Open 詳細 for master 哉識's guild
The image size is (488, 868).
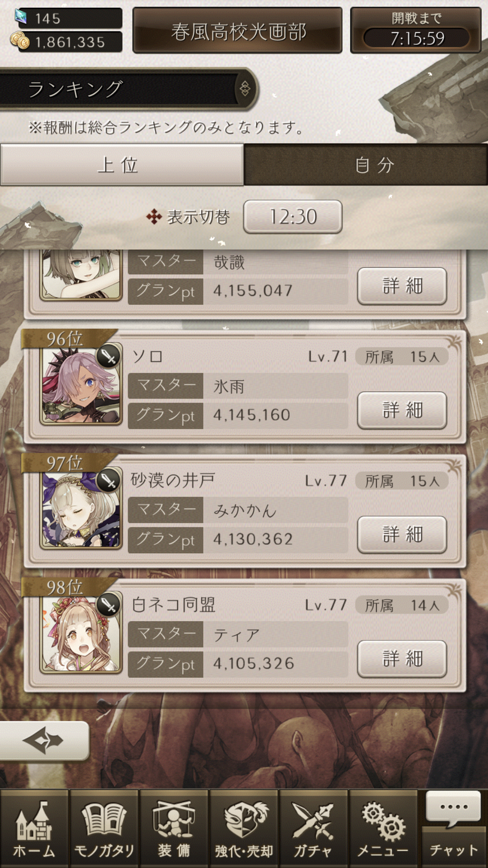point(402,286)
